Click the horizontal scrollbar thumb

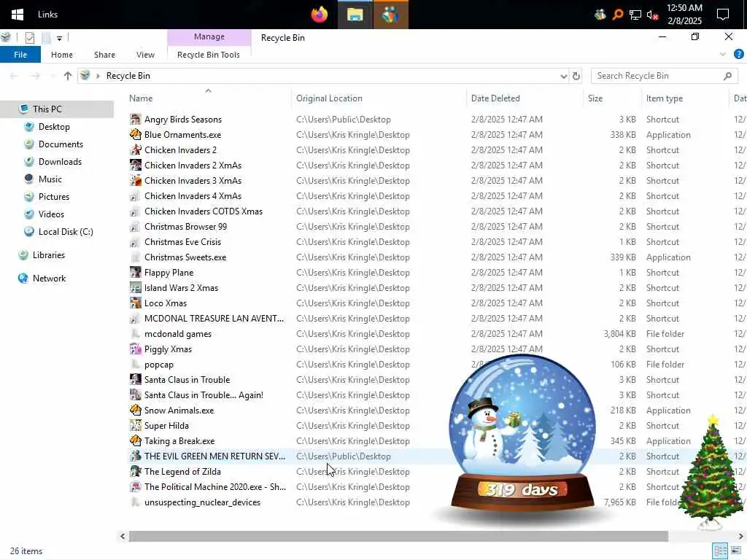coord(398,536)
